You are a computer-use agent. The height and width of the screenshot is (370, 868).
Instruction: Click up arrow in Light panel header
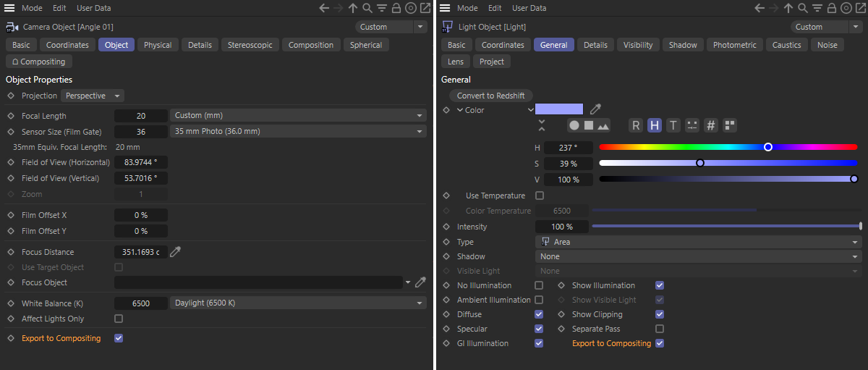point(788,8)
